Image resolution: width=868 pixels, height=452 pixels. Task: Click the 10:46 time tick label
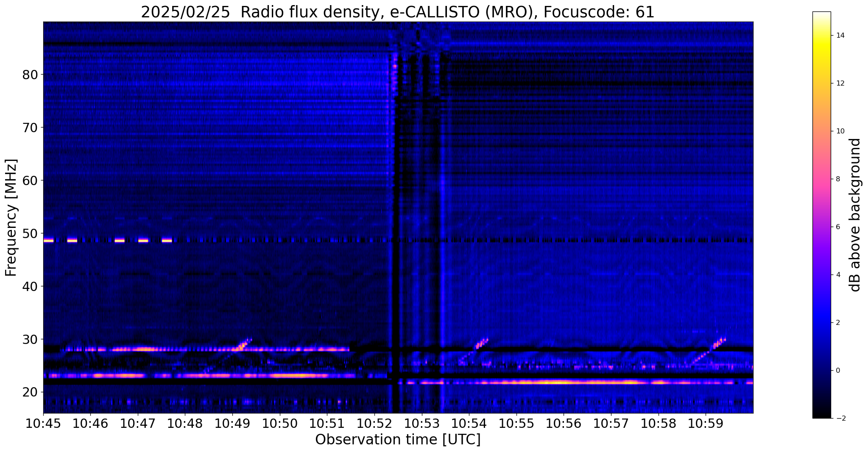(90, 424)
